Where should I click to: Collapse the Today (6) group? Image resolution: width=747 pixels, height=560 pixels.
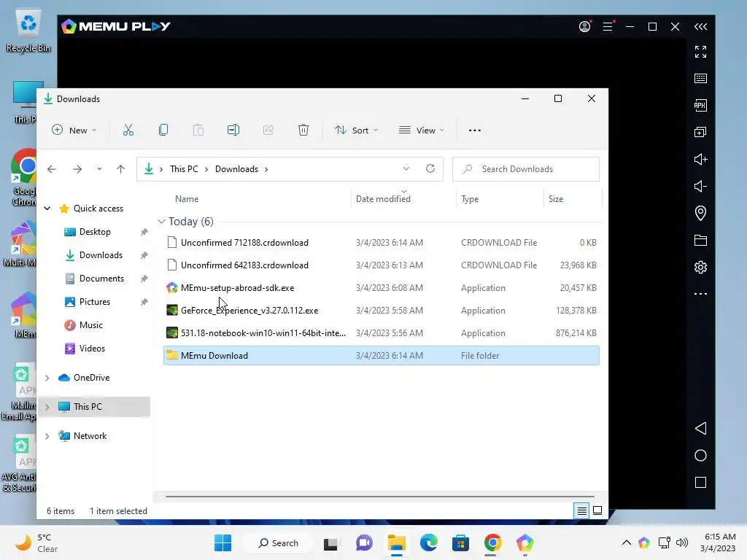coord(161,222)
